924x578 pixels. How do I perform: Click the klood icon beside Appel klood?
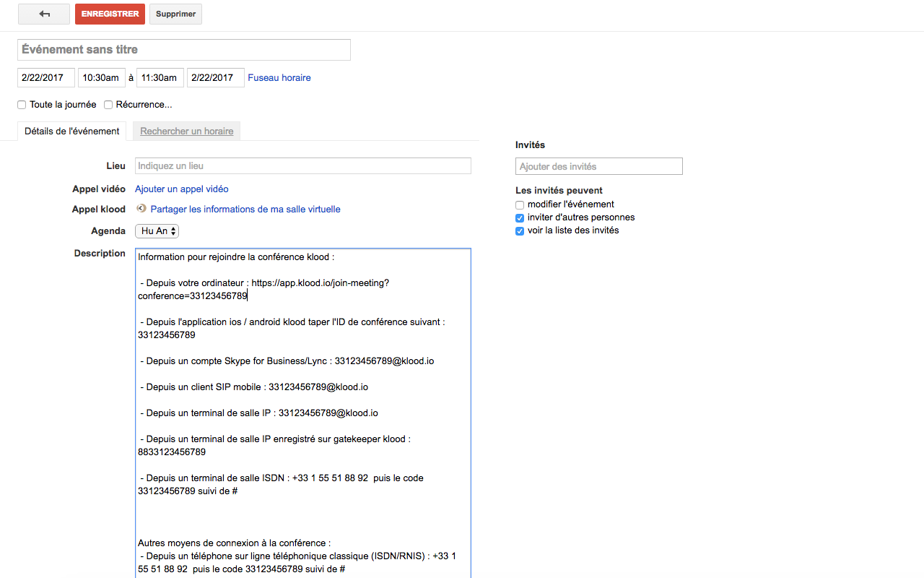[x=141, y=209]
